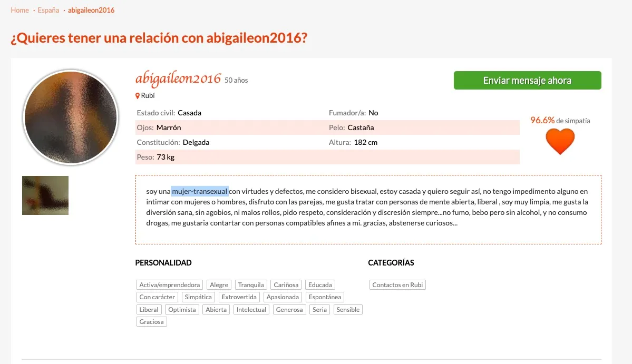The height and width of the screenshot is (364, 632).
Task: Select the Contactos en Rubi category tag
Action: click(x=397, y=284)
